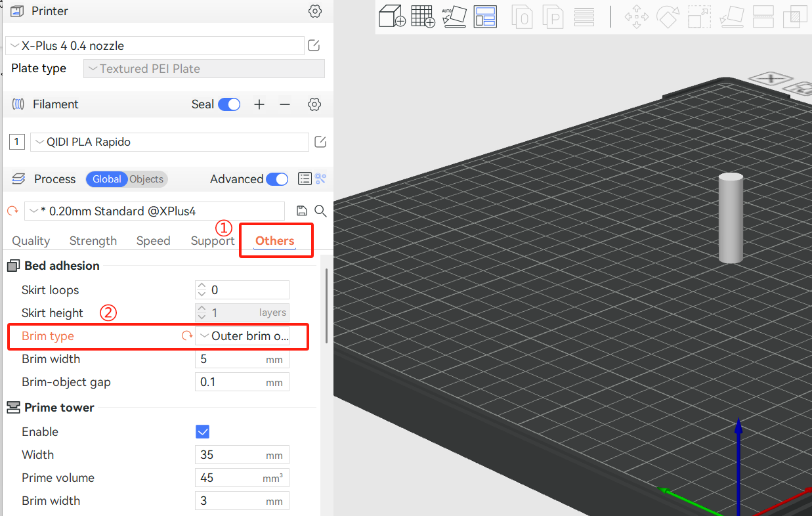Click the Add cube primitive toolbar icon

tap(393, 16)
